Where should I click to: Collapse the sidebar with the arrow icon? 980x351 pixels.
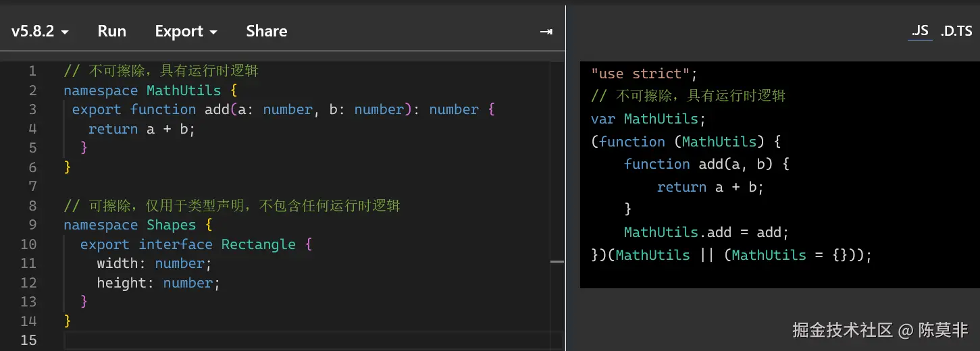pyautogui.click(x=546, y=32)
